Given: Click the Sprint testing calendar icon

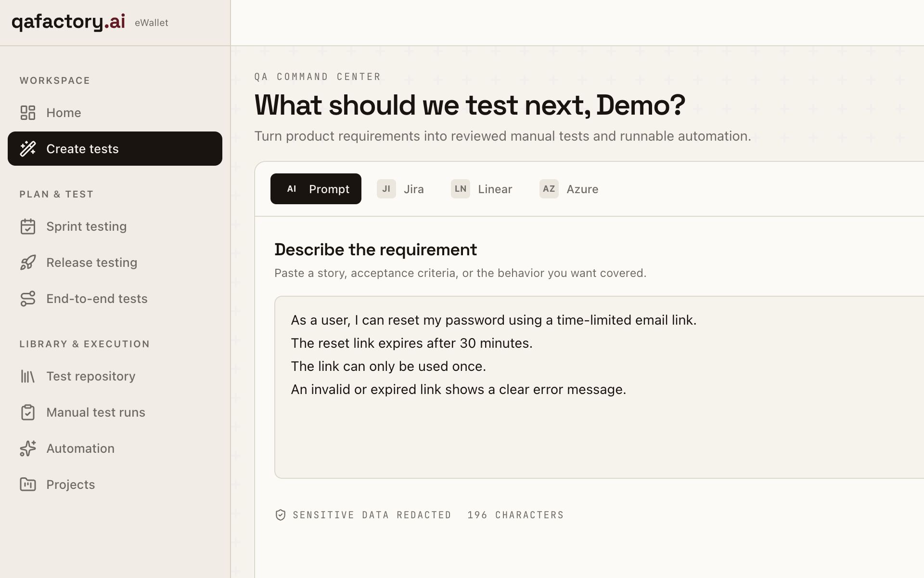Looking at the screenshot, I should coord(28,226).
